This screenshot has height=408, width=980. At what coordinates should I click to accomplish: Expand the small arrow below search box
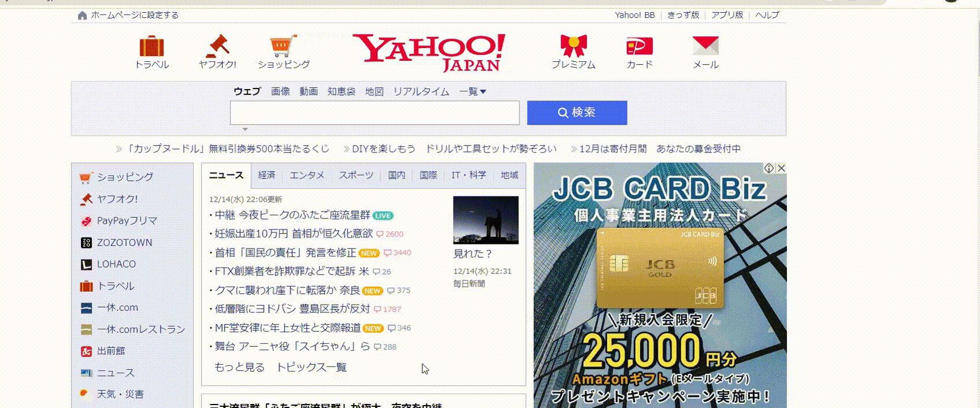click(245, 129)
